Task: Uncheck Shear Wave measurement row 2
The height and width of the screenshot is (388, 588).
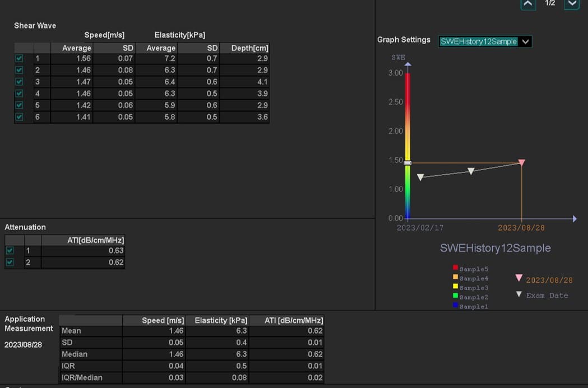Action: (x=19, y=70)
